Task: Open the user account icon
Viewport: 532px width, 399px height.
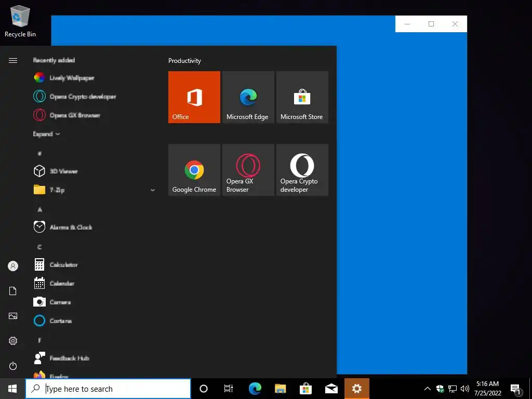Action: [x=13, y=266]
